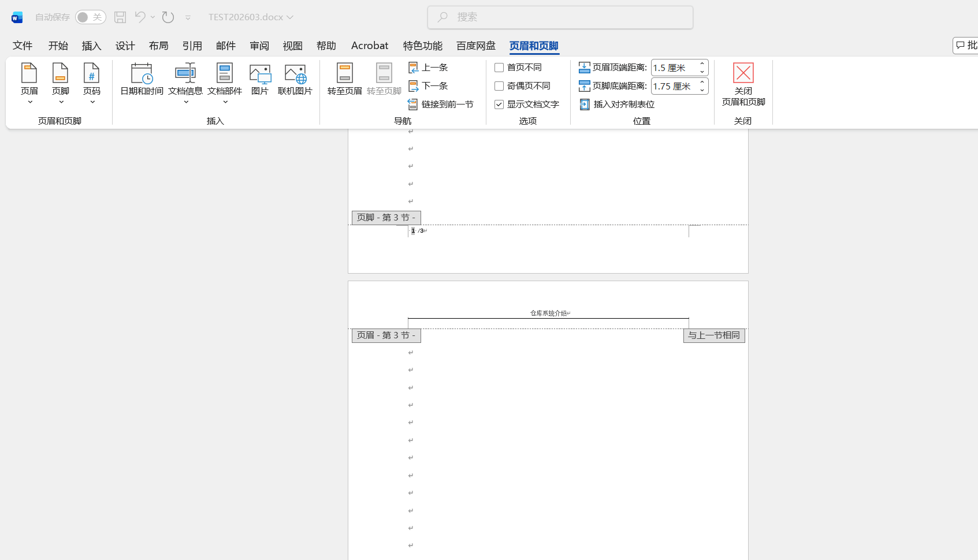Click the 页码 page number icon
Viewport: 978px width, 560px height.
91,73
